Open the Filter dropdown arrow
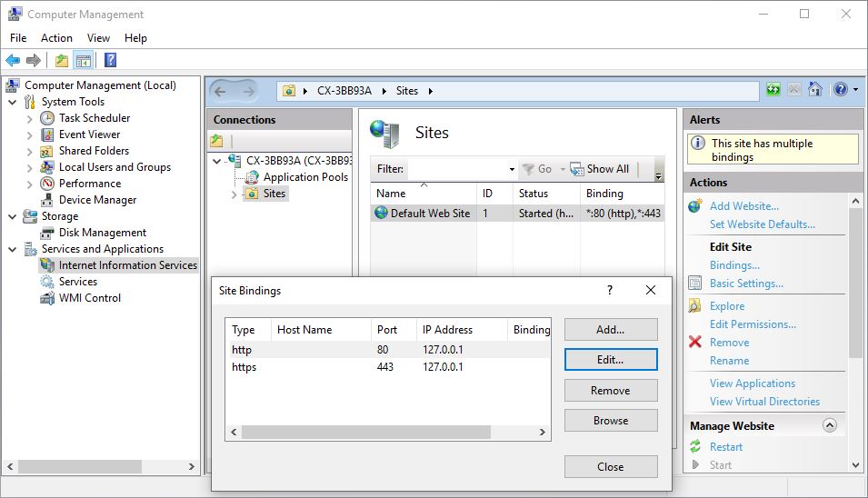 (x=512, y=169)
